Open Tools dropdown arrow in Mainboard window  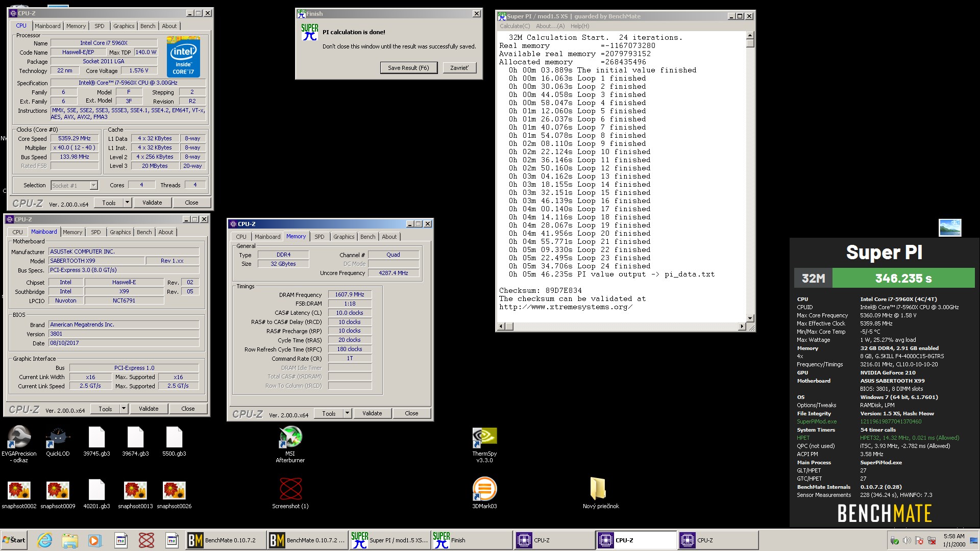[x=123, y=409]
